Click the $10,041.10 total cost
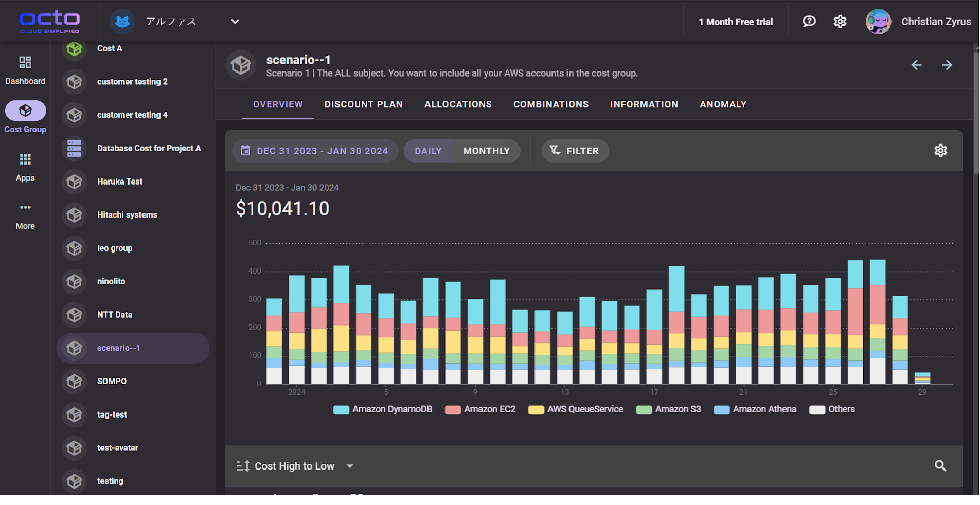 [x=282, y=209]
